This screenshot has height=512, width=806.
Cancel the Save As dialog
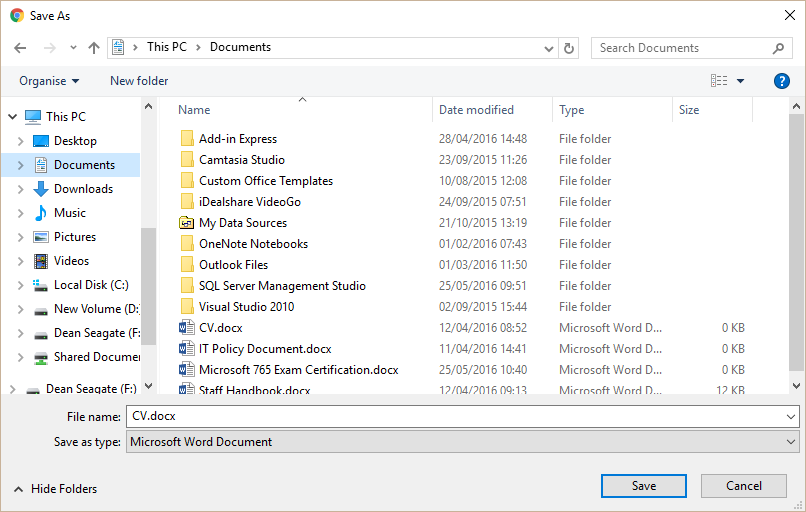coord(743,486)
